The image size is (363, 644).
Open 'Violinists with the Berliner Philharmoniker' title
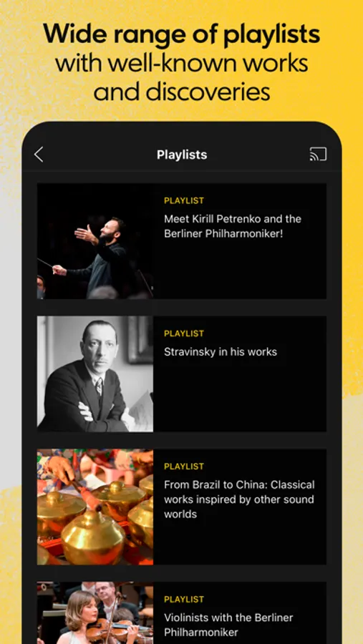click(x=228, y=625)
